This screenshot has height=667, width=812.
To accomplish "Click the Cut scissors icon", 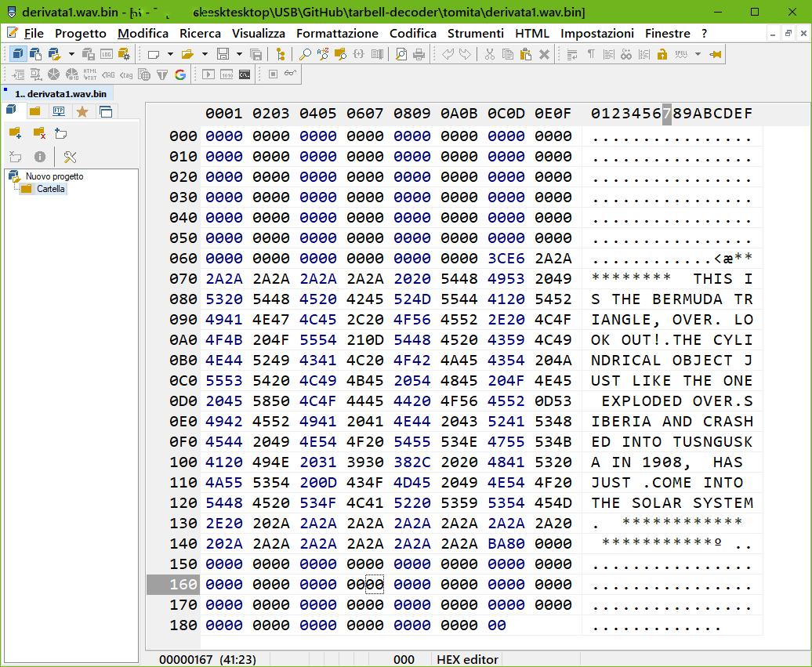I will pos(489,54).
